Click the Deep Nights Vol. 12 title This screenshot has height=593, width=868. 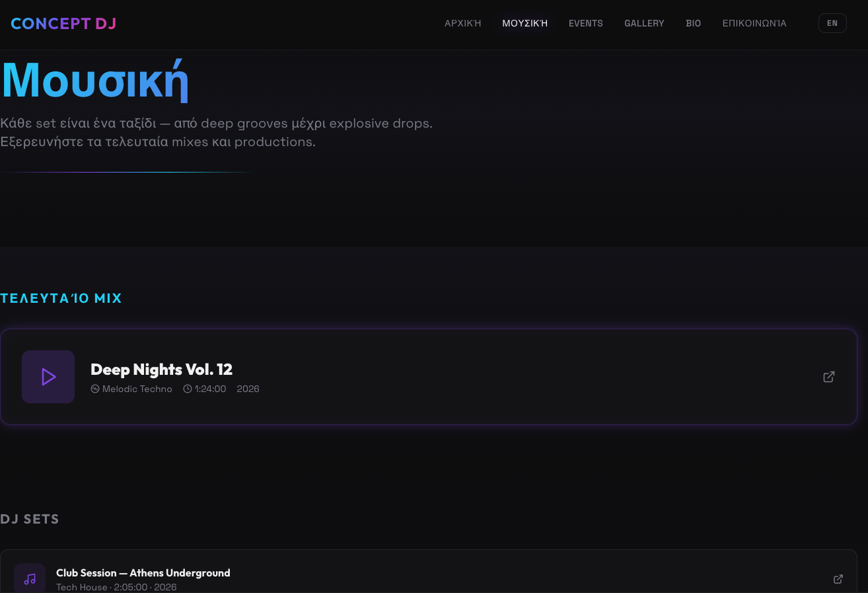tap(161, 369)
